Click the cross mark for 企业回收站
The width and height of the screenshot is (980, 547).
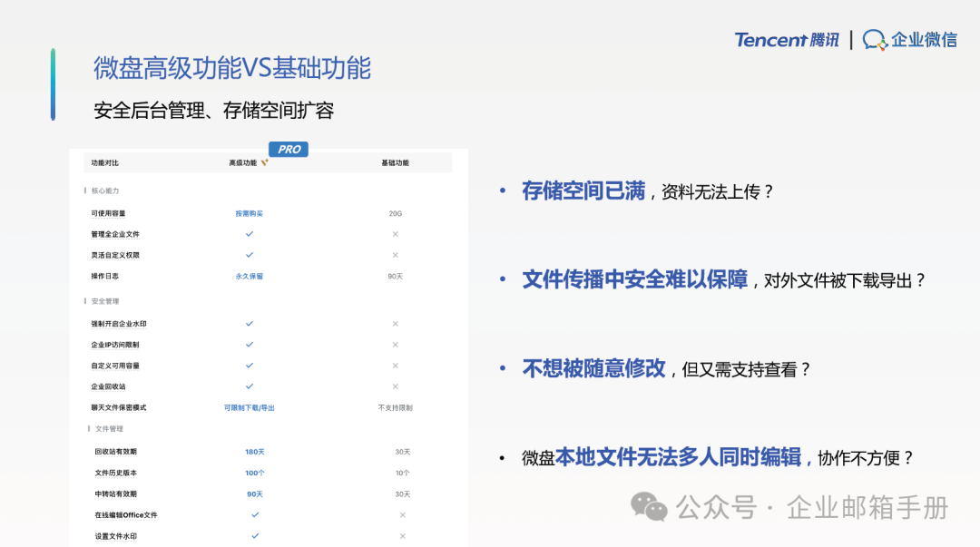point(395,387)
